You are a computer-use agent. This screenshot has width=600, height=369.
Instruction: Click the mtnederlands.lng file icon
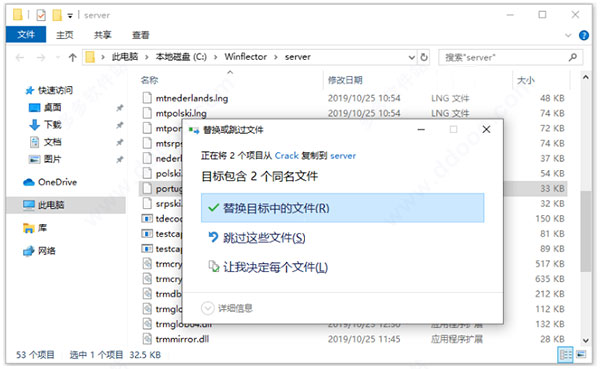click(147, 98)
